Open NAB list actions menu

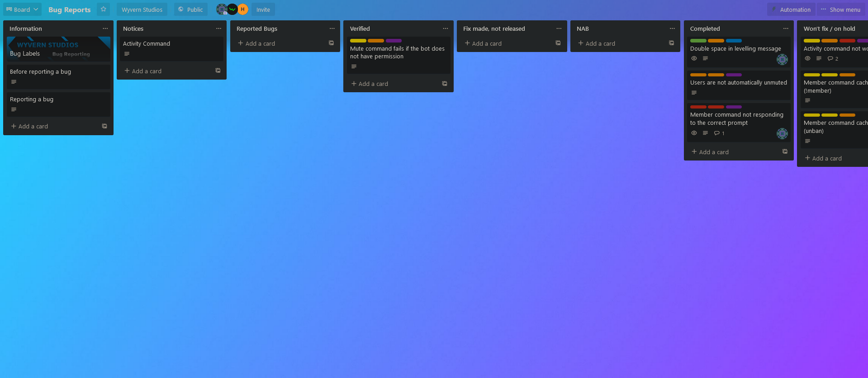click(x=672, y=28)
